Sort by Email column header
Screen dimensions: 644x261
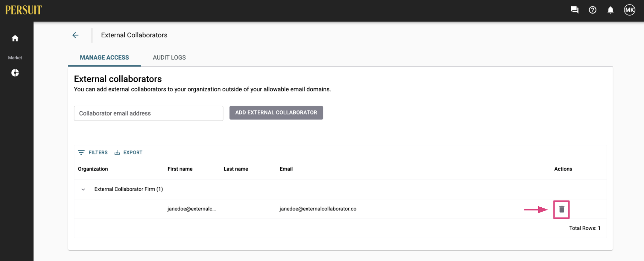coord(286,169)
